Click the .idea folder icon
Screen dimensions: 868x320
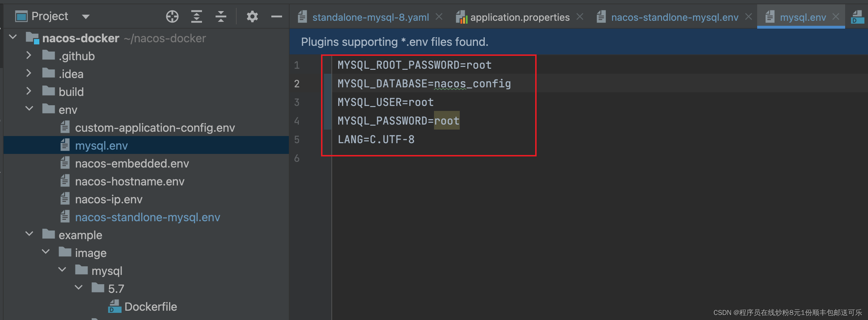pyautogui.click(x=49, y=73)
